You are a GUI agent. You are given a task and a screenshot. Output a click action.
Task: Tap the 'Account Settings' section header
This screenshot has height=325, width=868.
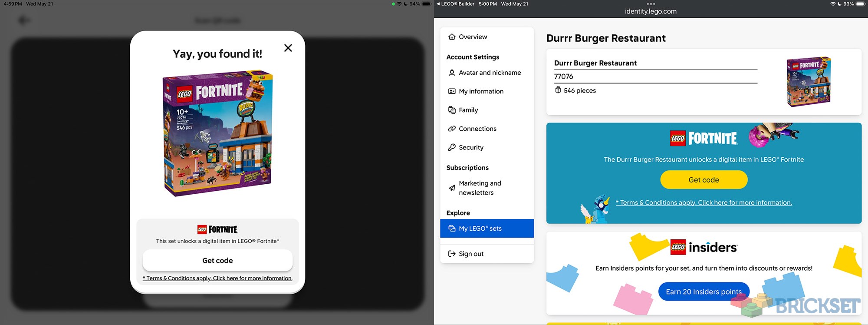coord(473,57)
